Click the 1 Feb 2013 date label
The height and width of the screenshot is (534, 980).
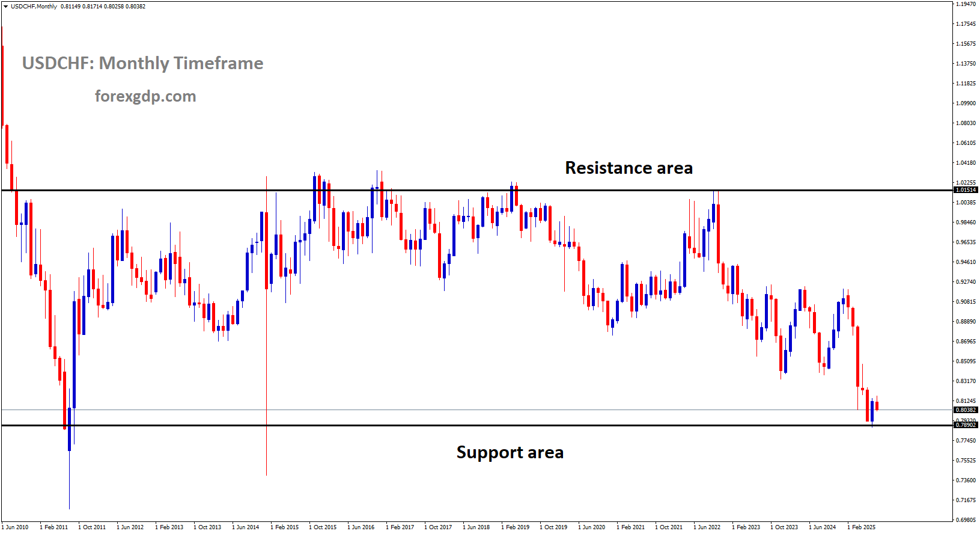click(169, 527)
